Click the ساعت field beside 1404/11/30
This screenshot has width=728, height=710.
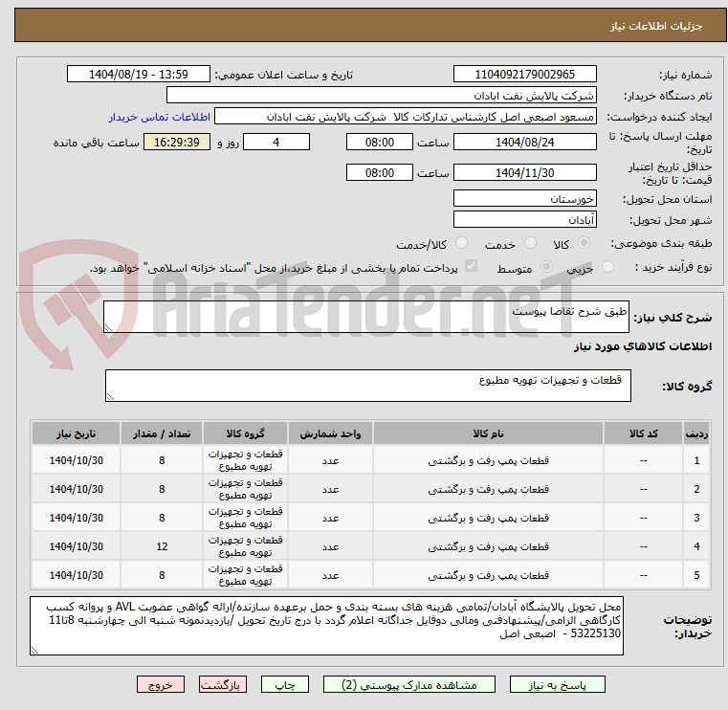coord(380,173)
